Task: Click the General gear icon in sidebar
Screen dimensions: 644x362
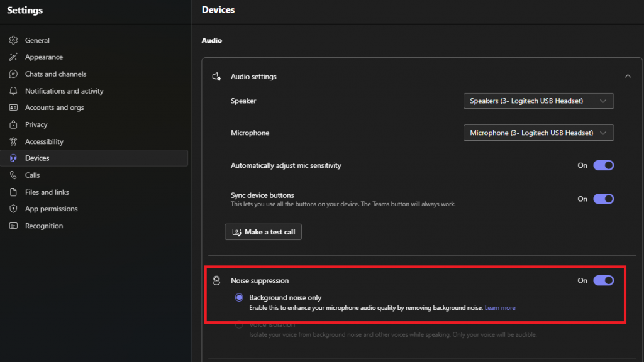Action: [13, 40]
